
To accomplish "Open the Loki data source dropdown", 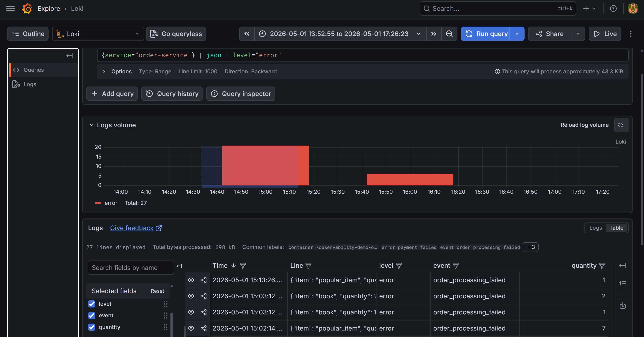I will pyautogui.click(x=98, y=34).
